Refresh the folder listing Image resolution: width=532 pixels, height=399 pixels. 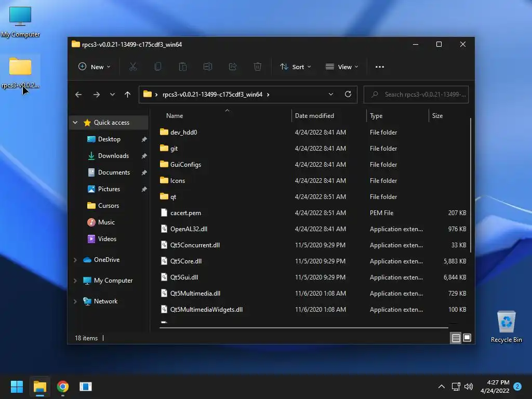point(348,95)
